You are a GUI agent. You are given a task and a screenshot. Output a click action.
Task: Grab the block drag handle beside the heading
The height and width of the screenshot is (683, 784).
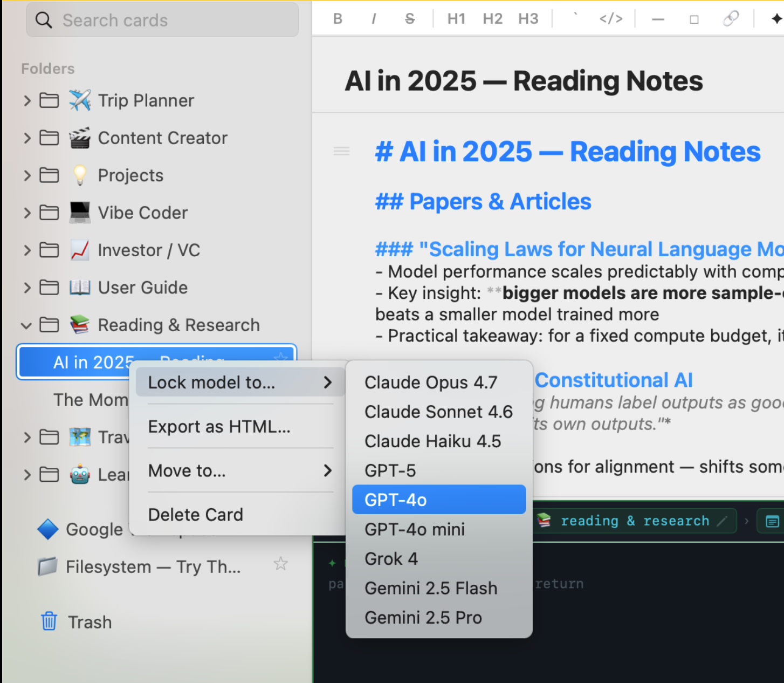point(341,151)
